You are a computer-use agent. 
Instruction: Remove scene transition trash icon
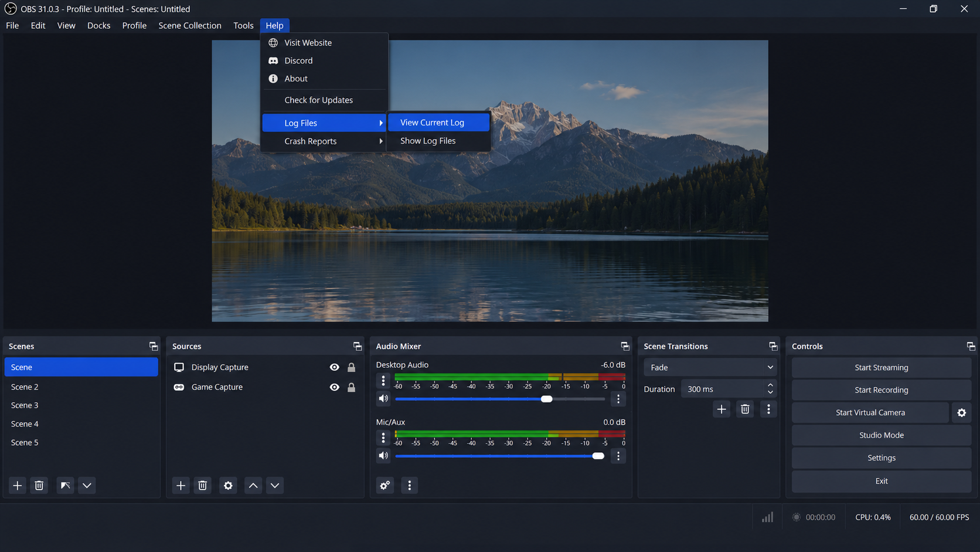tap(745, 409)
